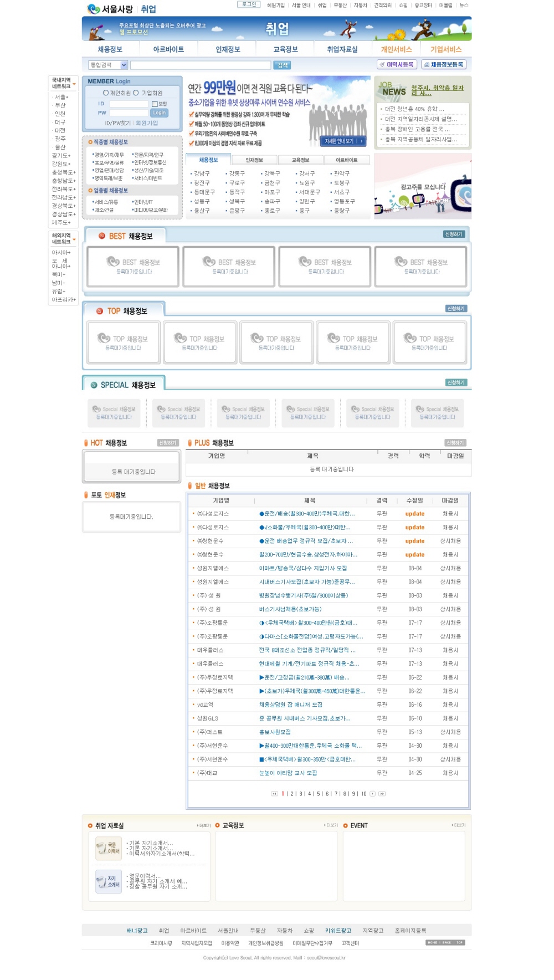Expand the 국내지역 네트워크 list
The width and height of the screenshot is (554, 980).
click(x=74, y=84)
